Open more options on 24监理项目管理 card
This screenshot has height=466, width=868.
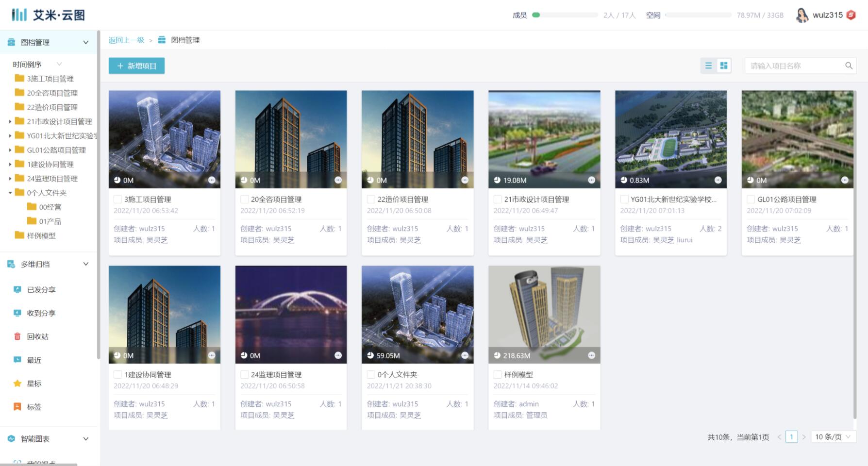point(338,355)
